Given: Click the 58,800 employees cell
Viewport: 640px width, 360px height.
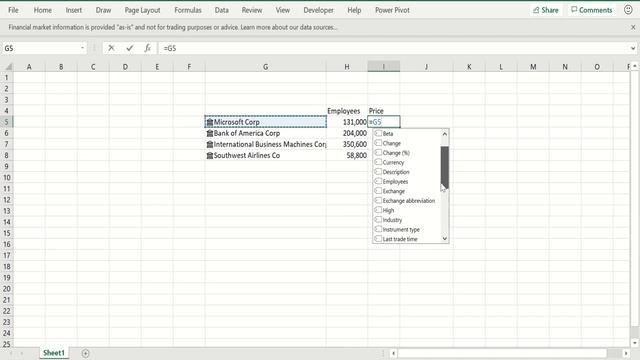Looking at the screenshot, I should (347, 156).
